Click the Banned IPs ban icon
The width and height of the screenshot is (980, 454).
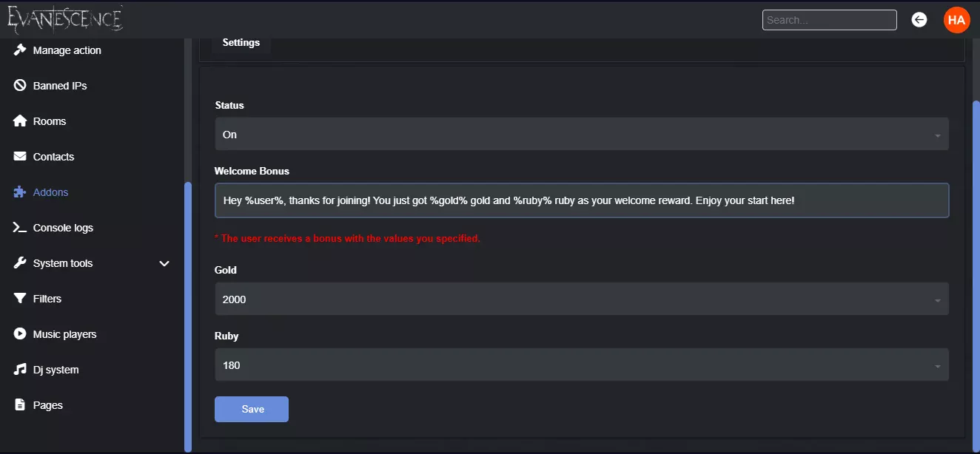pos(20,86)
